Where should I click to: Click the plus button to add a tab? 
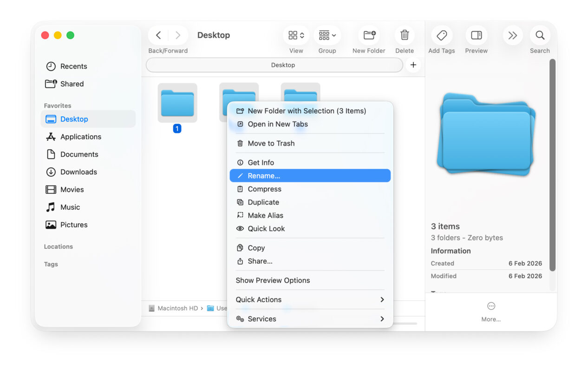click(413, 65)
